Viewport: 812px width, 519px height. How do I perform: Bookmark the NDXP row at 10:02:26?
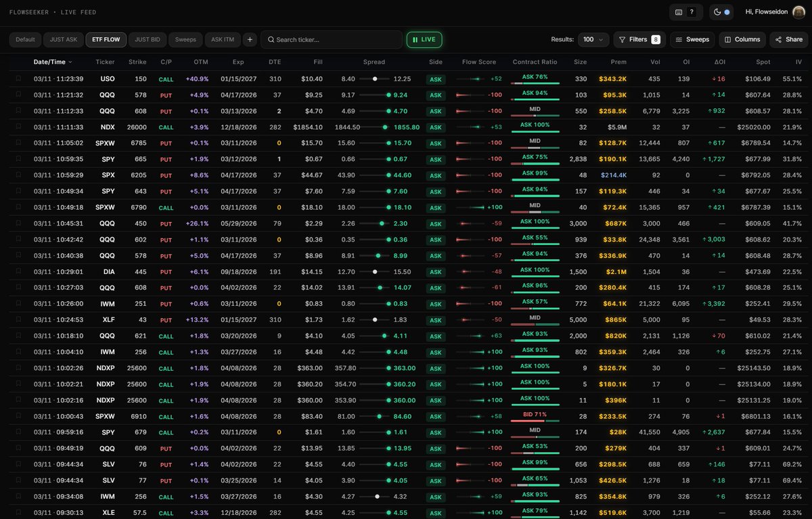(19, 367)
